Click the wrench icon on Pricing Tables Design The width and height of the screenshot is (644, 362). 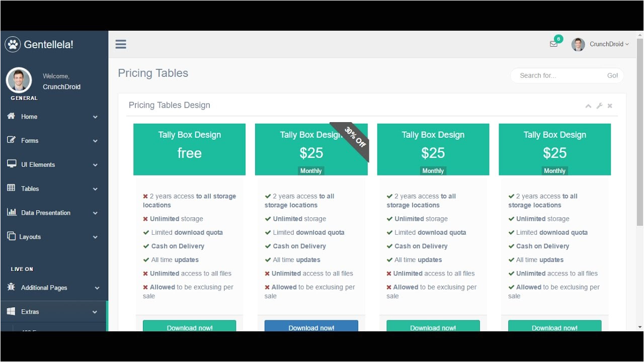click(x=599, y=106)
